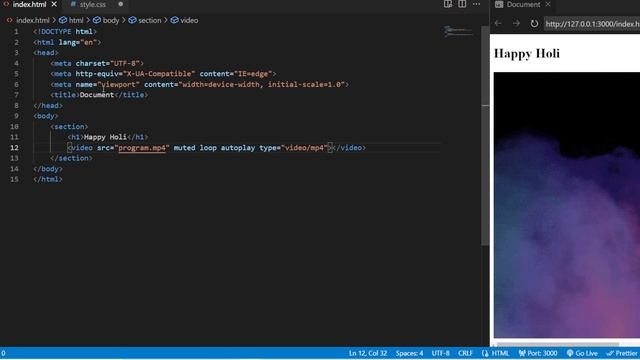Click the "X-UA-Compatible" value

pyautogui.click(x=159, y=74)
